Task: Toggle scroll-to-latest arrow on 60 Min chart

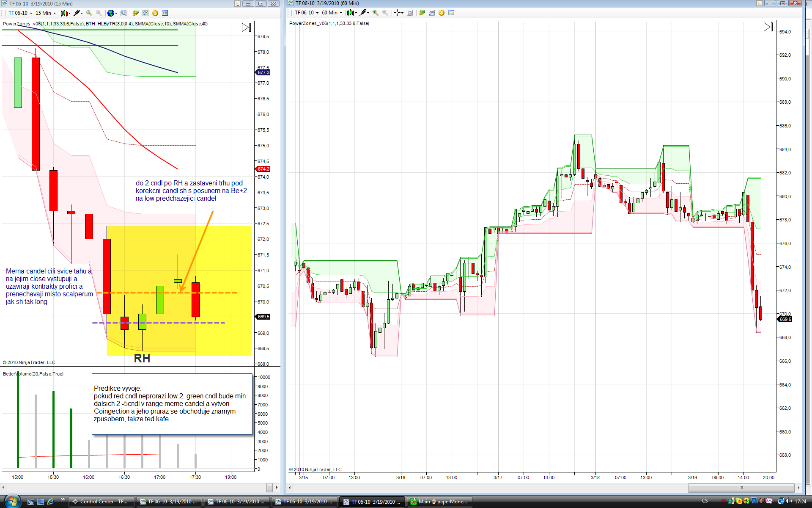Action: (x=768, y=27)
